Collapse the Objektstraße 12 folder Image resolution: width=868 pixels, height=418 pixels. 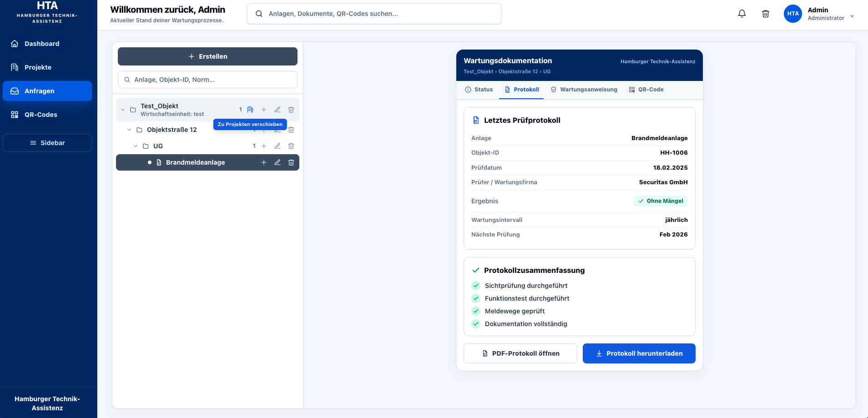[x=129, y=130]
